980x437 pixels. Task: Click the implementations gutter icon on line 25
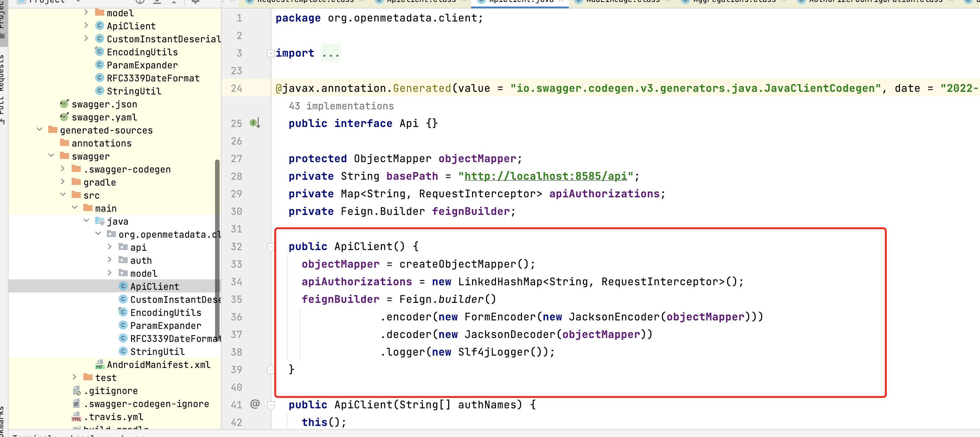point(255,123)
